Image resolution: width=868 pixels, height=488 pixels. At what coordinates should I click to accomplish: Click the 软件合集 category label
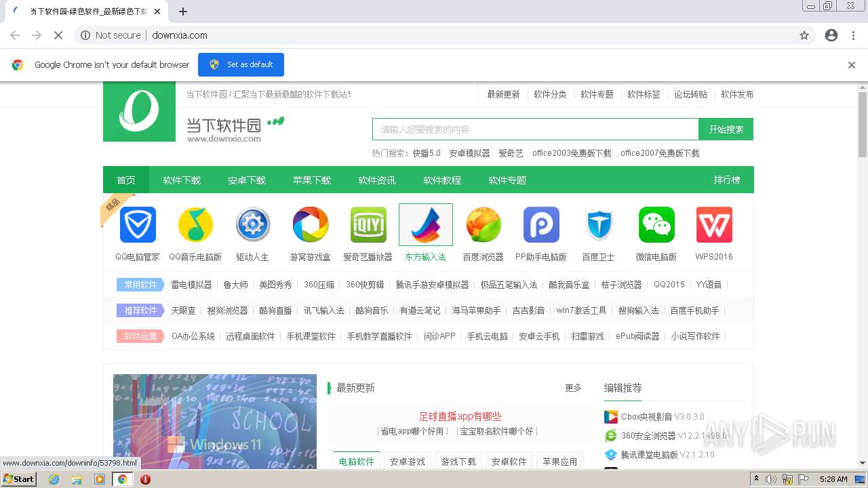point(140,336)
